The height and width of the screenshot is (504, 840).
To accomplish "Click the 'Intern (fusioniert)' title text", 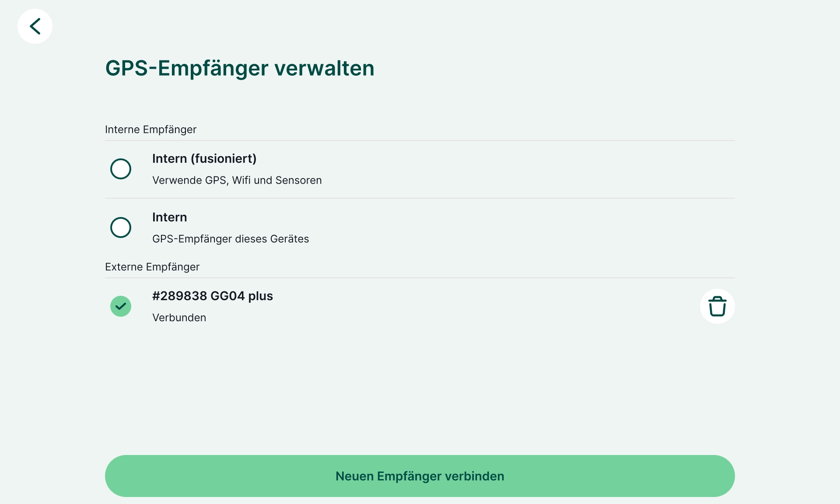I will [204, 158].
